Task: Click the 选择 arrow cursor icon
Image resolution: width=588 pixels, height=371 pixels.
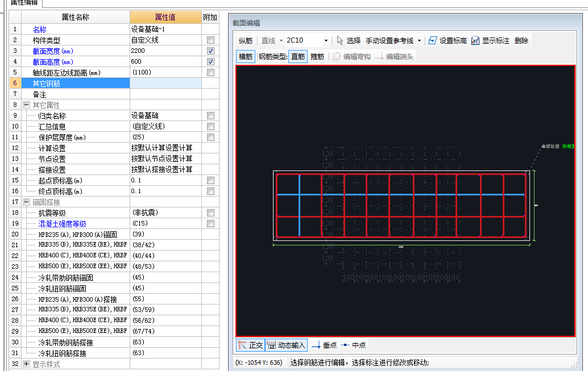Action: click(339, 40)
